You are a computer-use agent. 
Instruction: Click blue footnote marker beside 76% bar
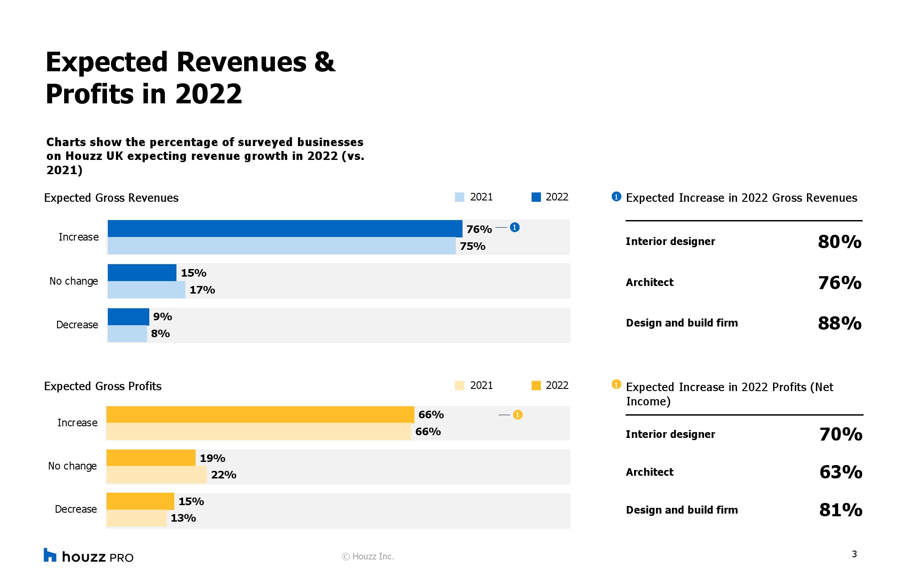click(x=515, y=228)
